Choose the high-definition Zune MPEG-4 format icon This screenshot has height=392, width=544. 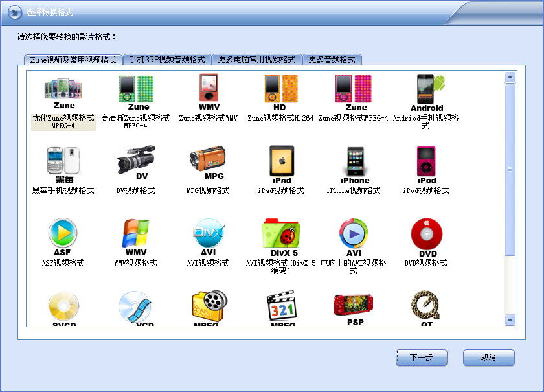point(137,93)
